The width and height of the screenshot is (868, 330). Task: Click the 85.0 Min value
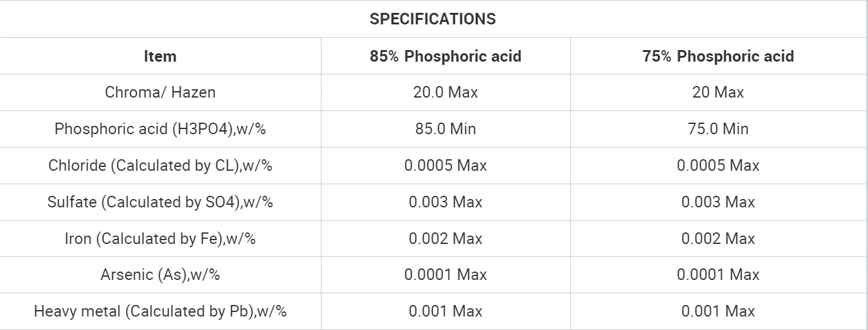point(445,129)
